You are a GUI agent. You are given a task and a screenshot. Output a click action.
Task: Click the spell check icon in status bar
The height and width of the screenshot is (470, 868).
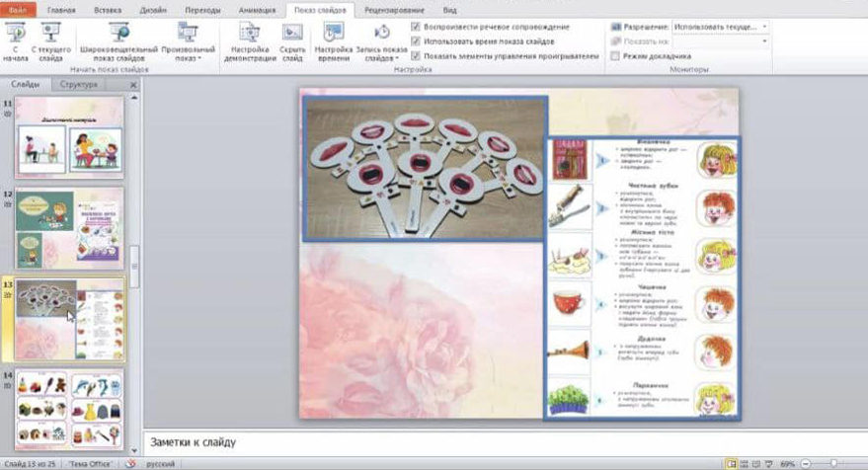[130, 462]
